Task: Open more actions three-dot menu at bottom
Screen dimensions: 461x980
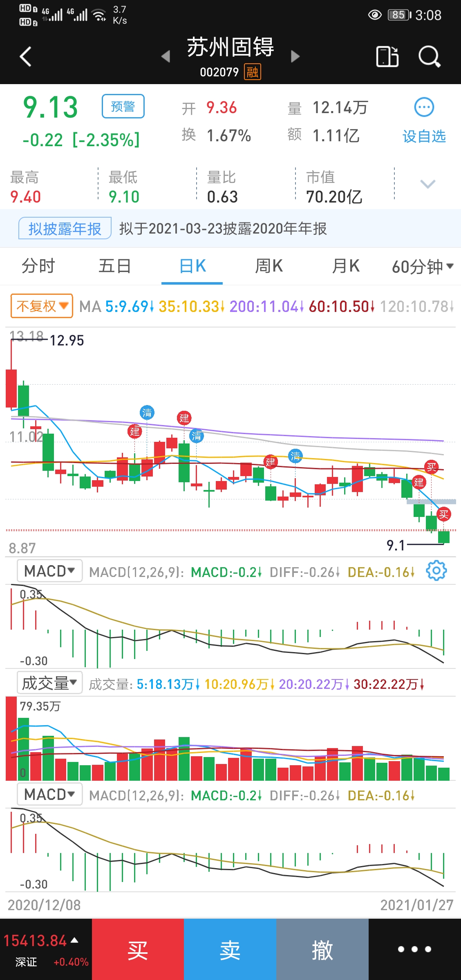Action: (x=415, y=950)
